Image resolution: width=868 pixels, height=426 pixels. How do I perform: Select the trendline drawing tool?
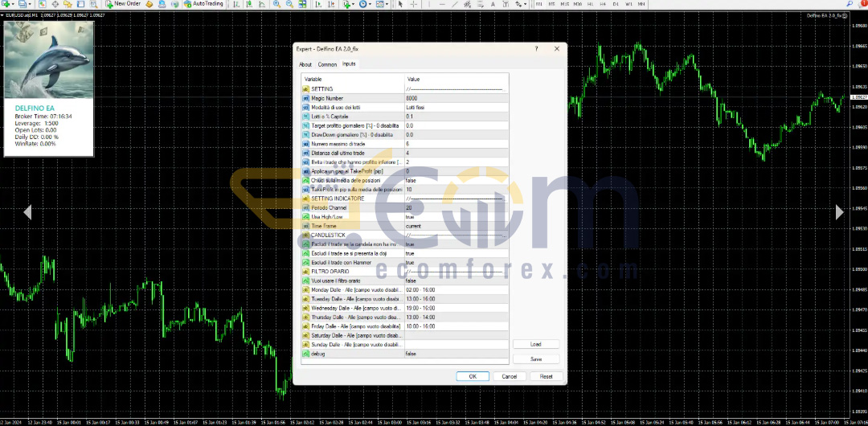point(454,4)
